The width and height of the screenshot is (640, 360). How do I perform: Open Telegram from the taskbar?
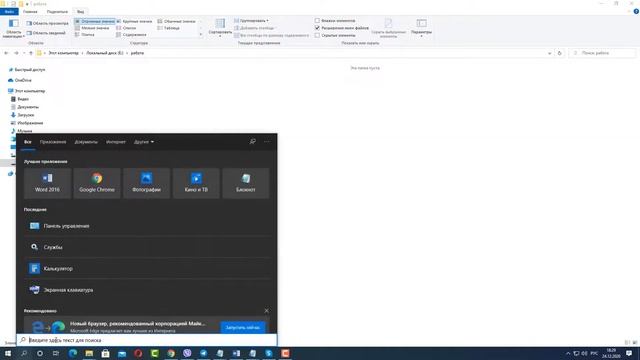(x=203, y=353)
